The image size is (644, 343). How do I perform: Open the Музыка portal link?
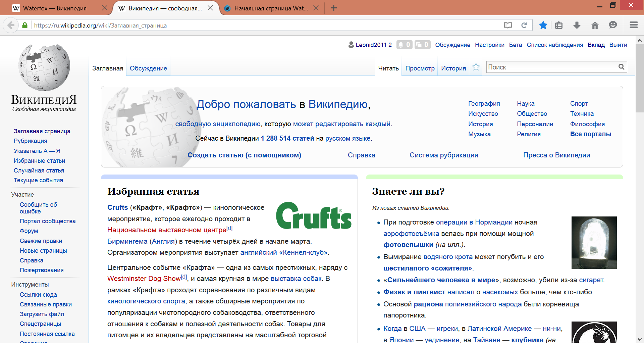point(479,134)
